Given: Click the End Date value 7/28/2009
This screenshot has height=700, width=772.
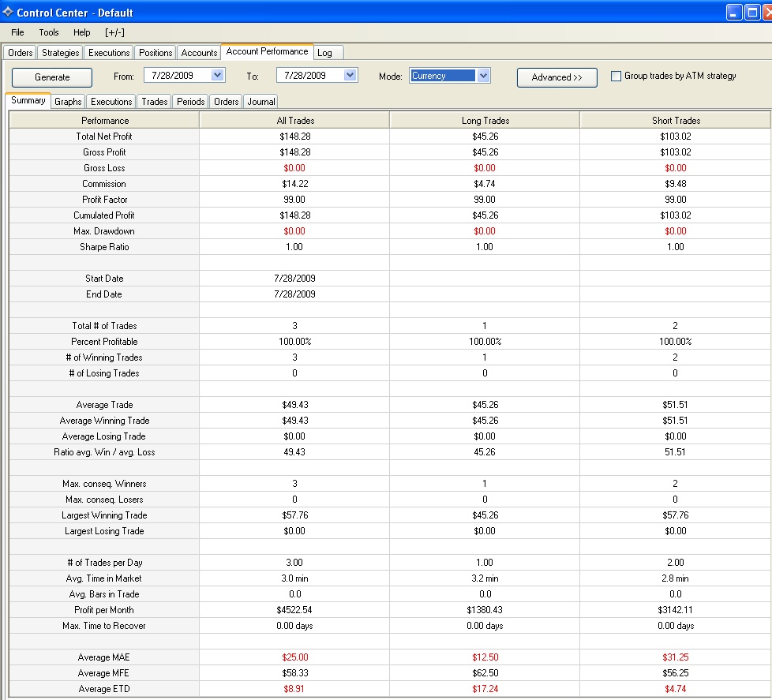Looking at the screenshot, I should pos(294,294).
